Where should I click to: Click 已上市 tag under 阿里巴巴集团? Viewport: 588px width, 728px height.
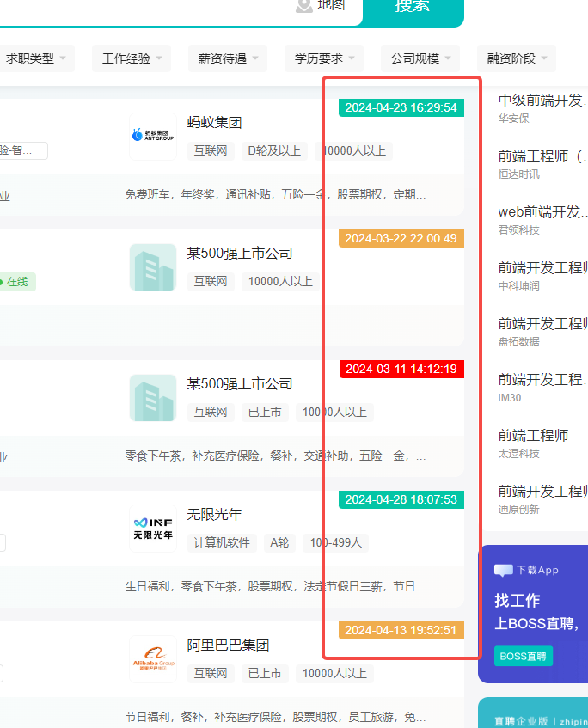(265, 673)
